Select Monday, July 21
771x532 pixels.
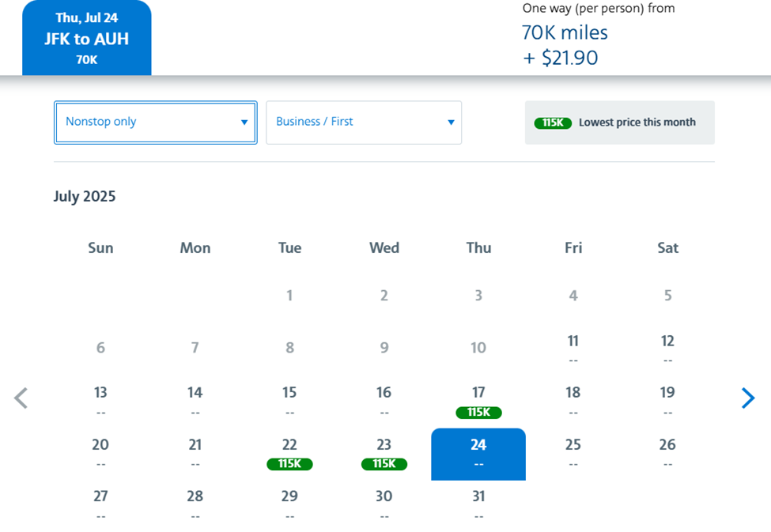(x=195, y=452)
